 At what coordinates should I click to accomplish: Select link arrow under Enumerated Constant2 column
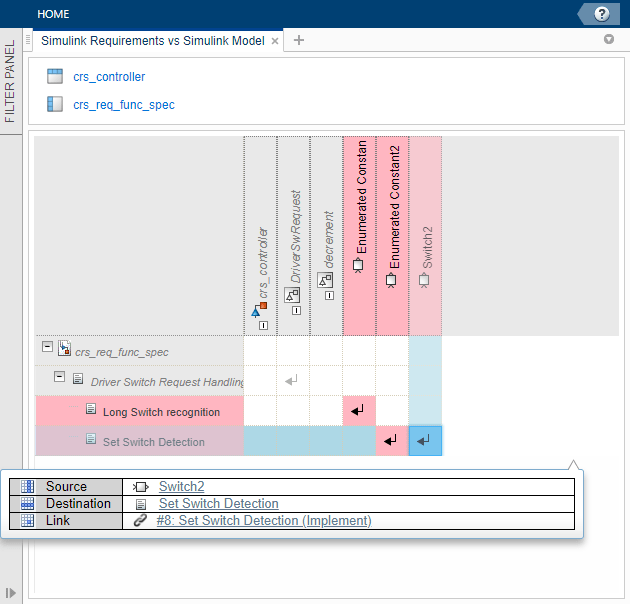pos(390,440)
